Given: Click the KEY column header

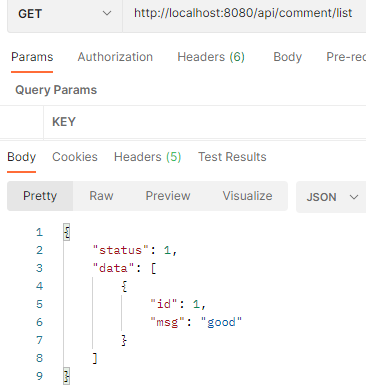Looking at the screenshot, I should pyautogui.click(x=64, y=122).
